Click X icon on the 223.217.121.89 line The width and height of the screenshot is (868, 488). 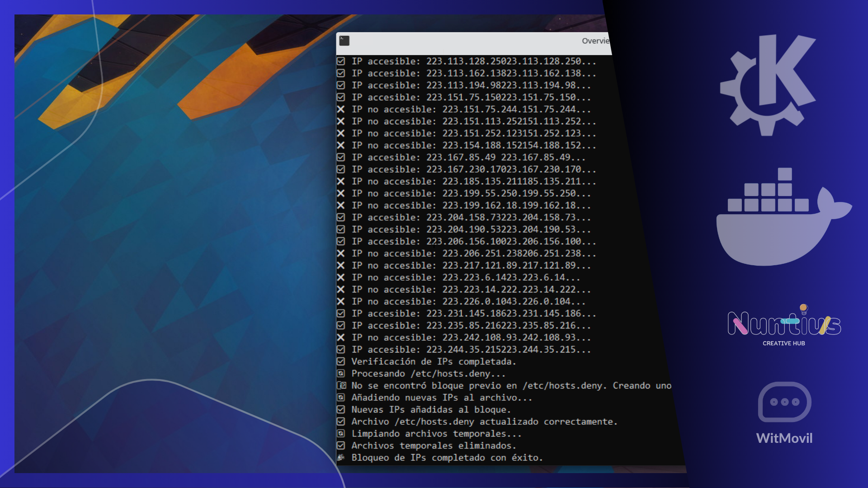341,265
